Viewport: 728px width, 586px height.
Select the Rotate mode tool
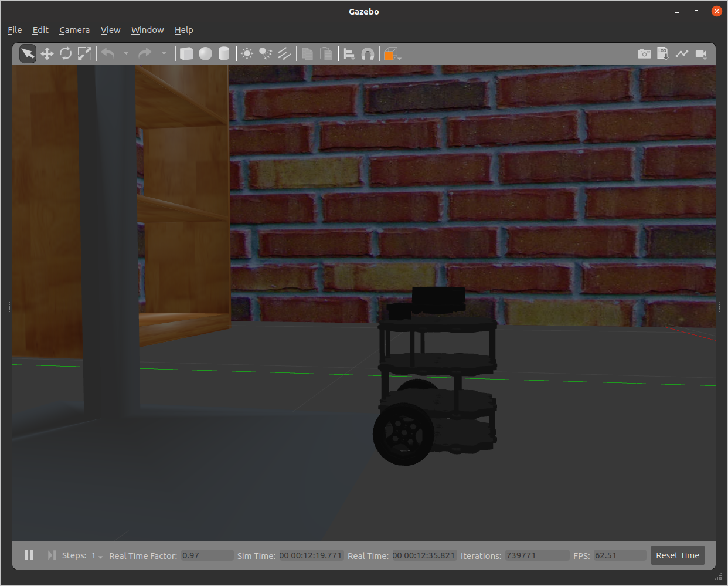[66, 54]
